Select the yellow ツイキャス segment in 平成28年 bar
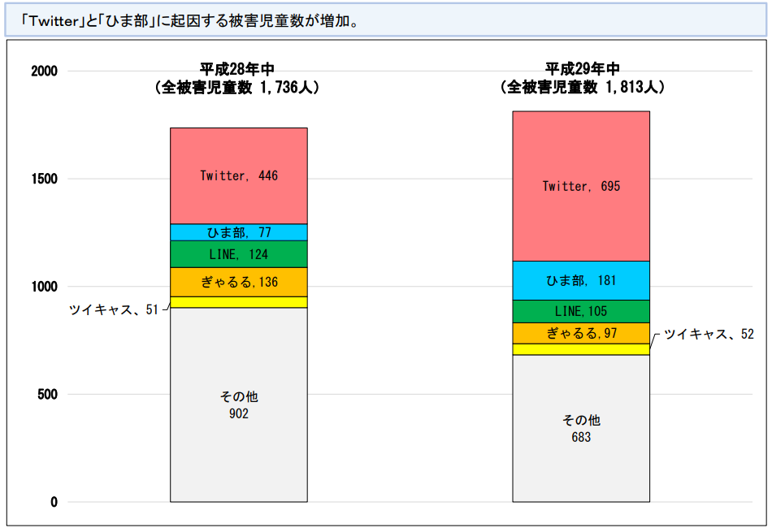The width and height of the screenshot is (772, 532). [239, 302]
